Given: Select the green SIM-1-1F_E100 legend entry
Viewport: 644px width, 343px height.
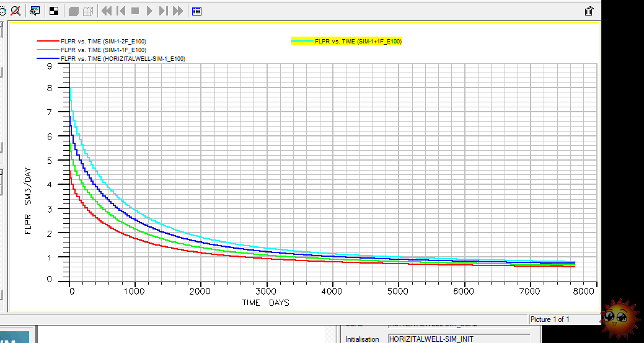Looking at the screenshot, I should tap(91, 50).
